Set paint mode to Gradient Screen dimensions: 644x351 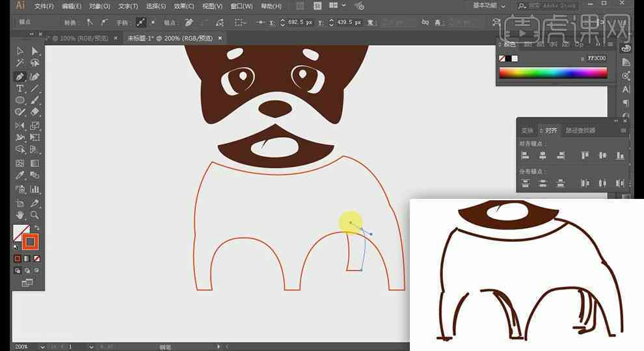click(27, 259)
